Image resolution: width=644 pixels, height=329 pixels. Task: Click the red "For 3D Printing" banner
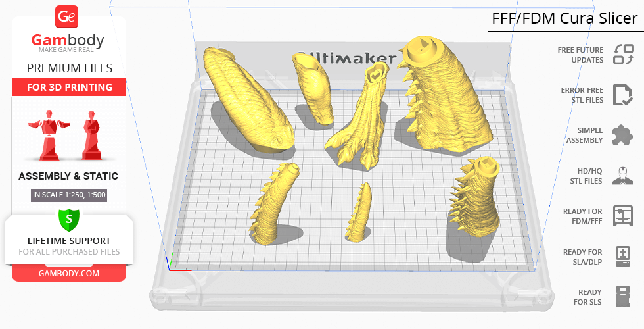click(68, 88)
